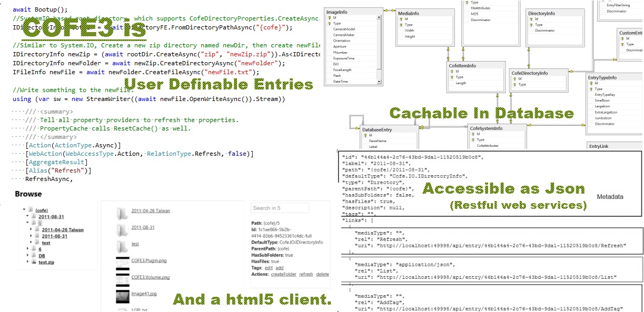Screen dimensions: 644x312
Task: Click the folder icon beside tree item test
Action: click(x=37, y=242)
